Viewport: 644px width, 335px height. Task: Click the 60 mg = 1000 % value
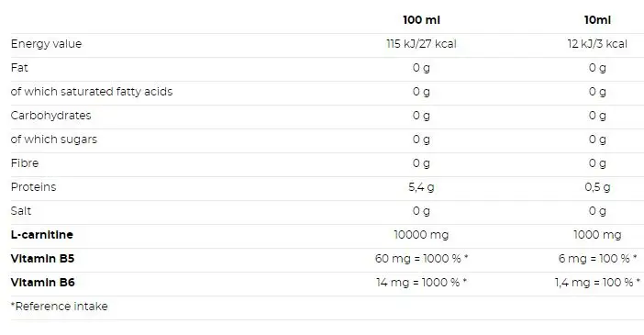pos(421,259)
